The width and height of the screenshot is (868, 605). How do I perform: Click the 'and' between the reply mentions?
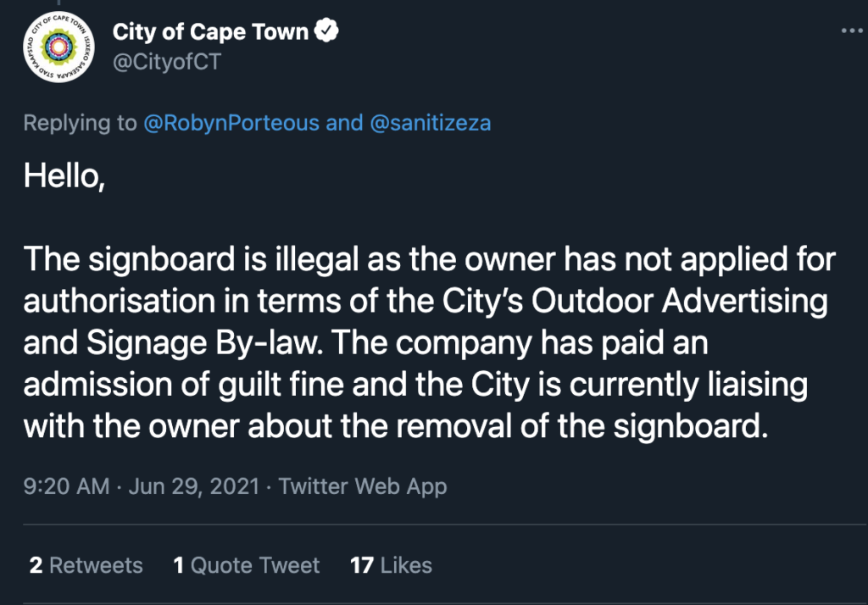tap(344, 123)
